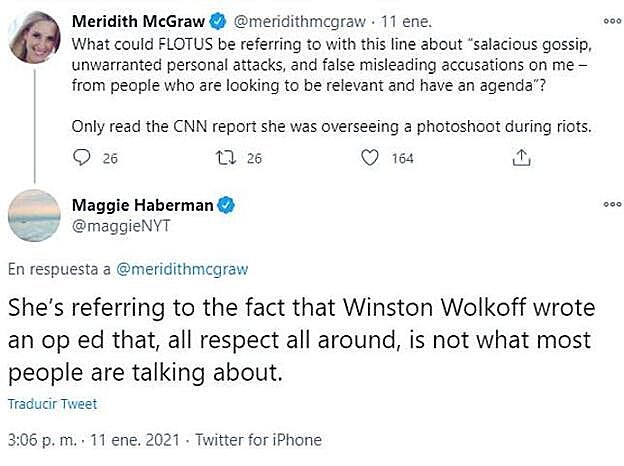Click the 164 likes count

pyautogui.click(x=402, y=158)
